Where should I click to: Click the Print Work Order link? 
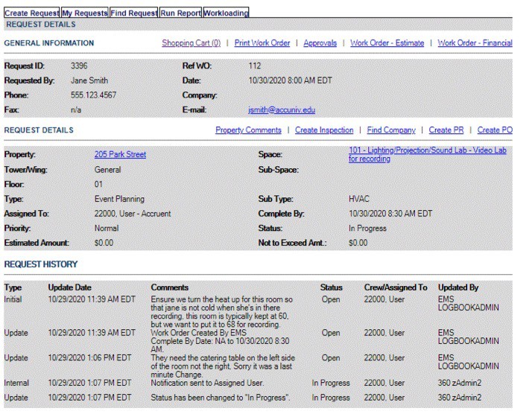[x=262, y=43]
